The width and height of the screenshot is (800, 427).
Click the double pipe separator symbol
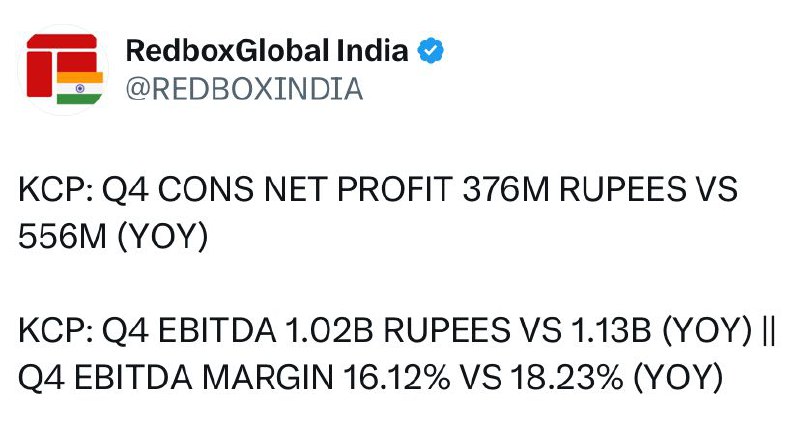pyautogui.click(x=770, y=331)
